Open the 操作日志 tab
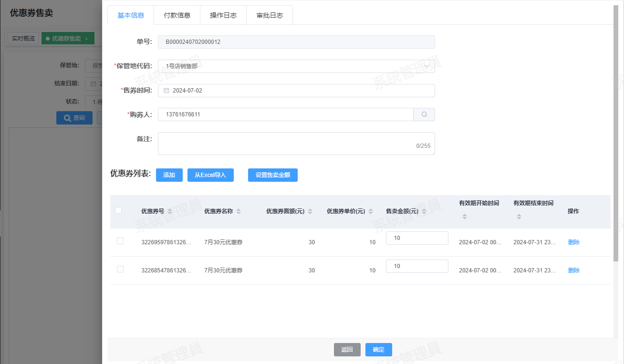The width and height of the screenshot is (624, 364). coord(223,15)
